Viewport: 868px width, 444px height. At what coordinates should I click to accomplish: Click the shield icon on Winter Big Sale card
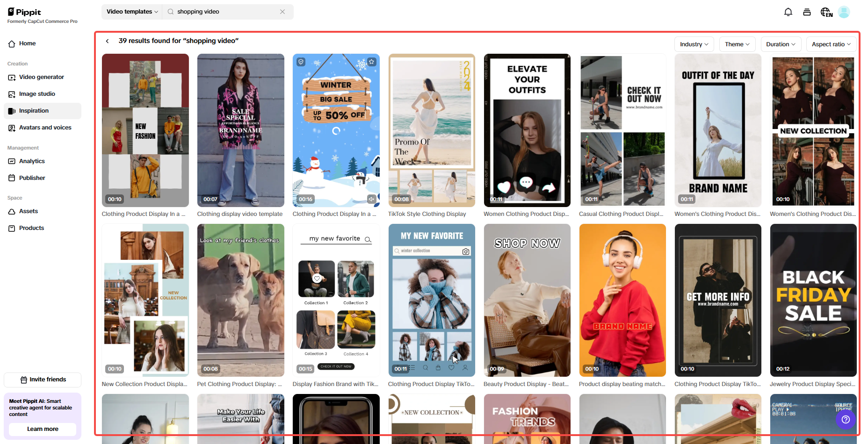point(301,62)
